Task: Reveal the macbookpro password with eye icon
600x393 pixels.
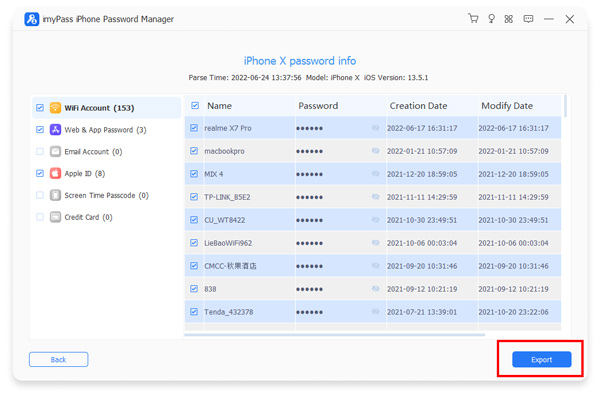Action: [x=375, y=151]
